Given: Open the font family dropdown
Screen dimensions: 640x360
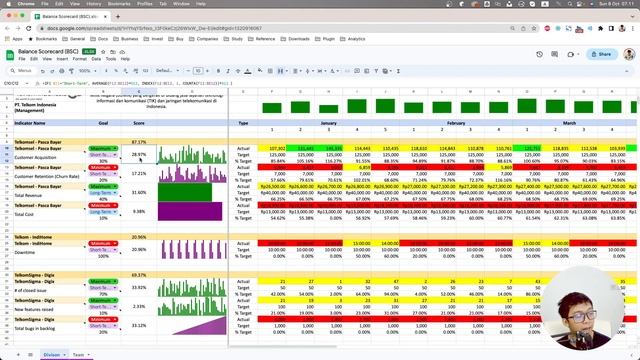Looking at the screenshot, I should [x=167, y=71].
